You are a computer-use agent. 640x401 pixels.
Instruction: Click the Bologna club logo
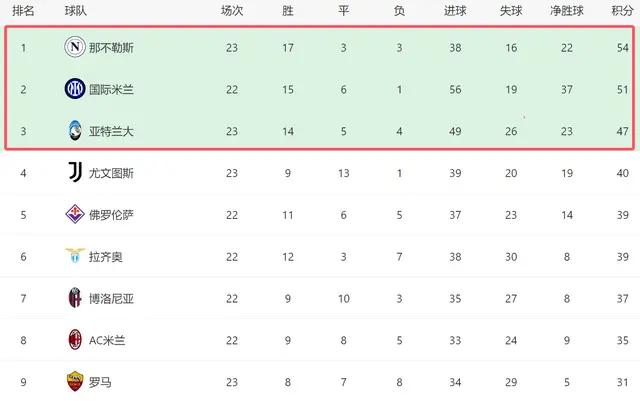pyautogui.click(x=75, y=297)
